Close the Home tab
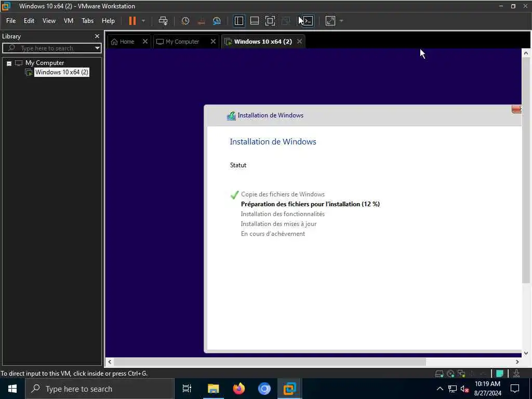Image resolution: width=532 pixels, height=399 pixels. pyautogui.click(x=145, y=42)
